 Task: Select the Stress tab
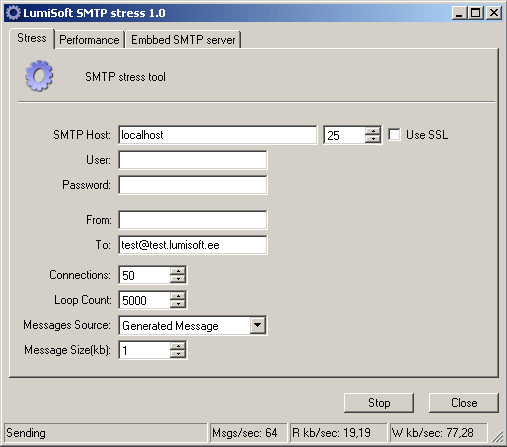(32, 38)
